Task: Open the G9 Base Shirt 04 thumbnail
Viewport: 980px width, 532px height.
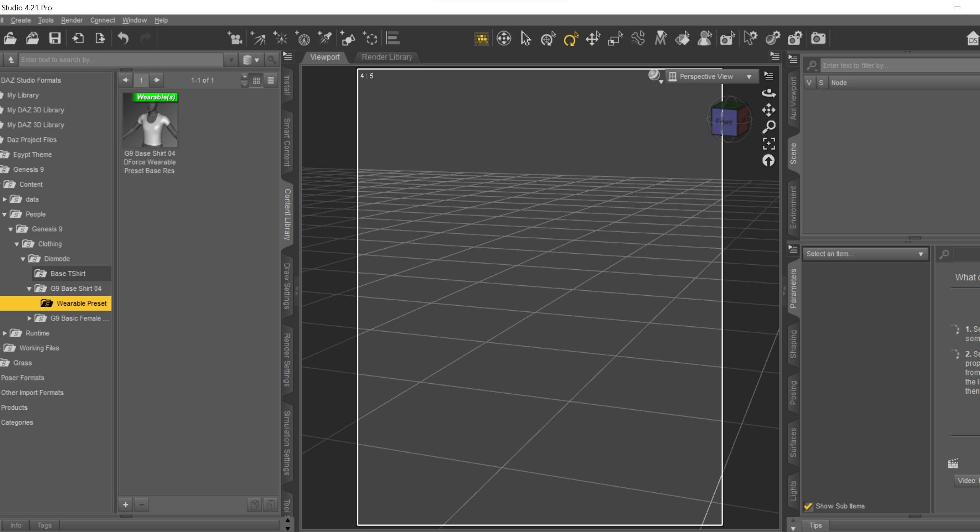Action: click(x=150, y=120)
